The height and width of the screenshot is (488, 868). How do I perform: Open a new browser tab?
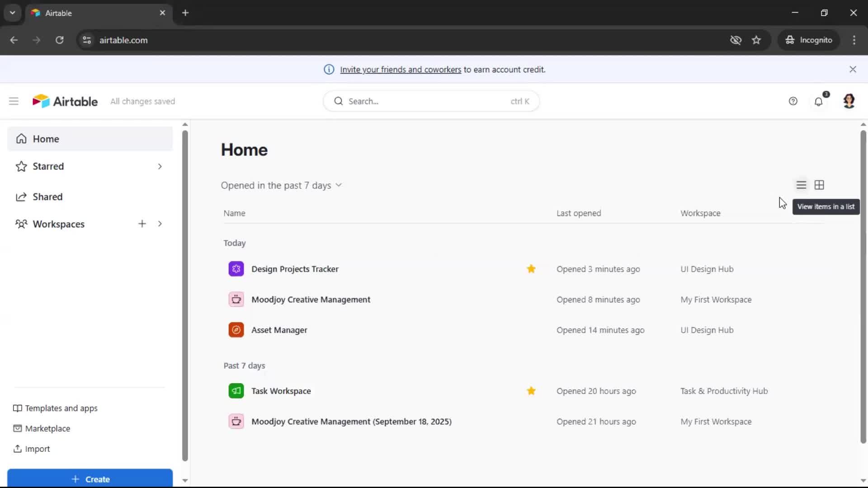[185, 13]
